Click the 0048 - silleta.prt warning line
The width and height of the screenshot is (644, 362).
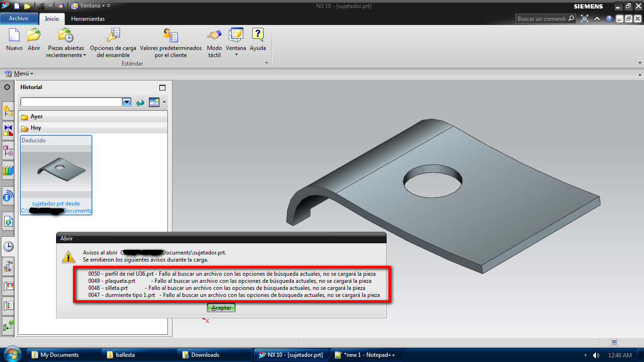(227, 288)
